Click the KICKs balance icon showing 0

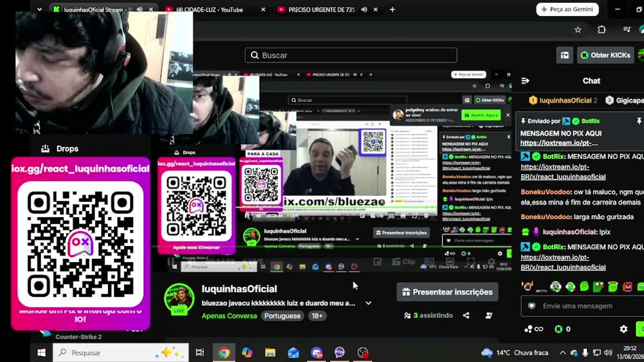[x=562, y=329]
